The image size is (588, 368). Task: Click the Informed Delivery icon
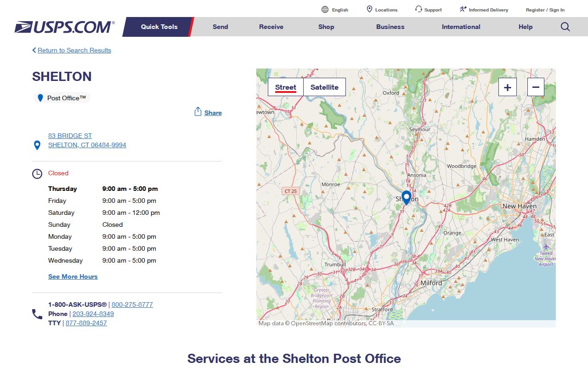463,9
